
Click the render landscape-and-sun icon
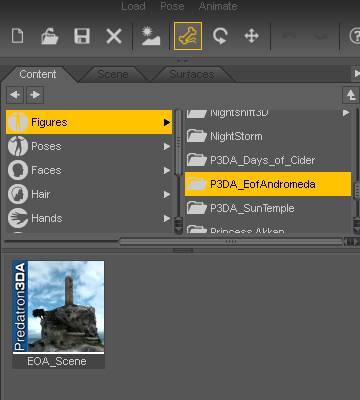(150, 36)
